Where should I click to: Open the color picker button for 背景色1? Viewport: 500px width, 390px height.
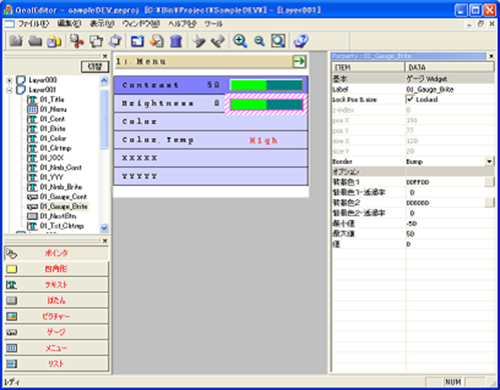(x=489, y=182)
